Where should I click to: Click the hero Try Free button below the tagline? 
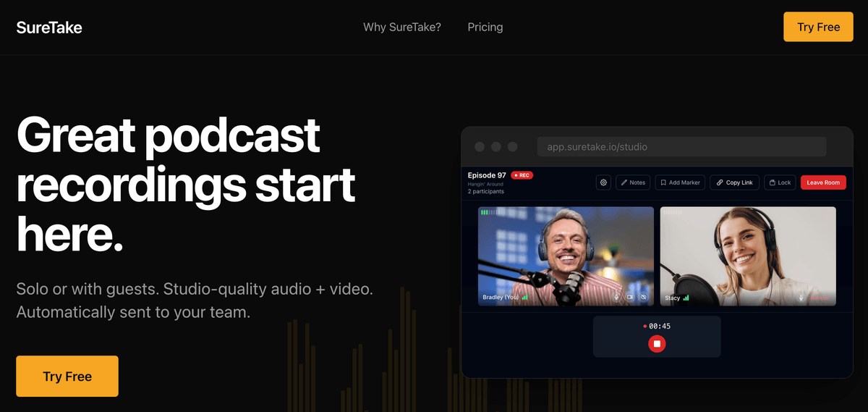click(67, 376)
